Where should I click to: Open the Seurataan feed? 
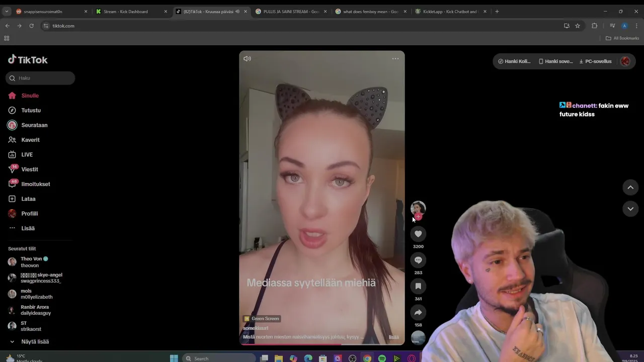pos(34,125)
